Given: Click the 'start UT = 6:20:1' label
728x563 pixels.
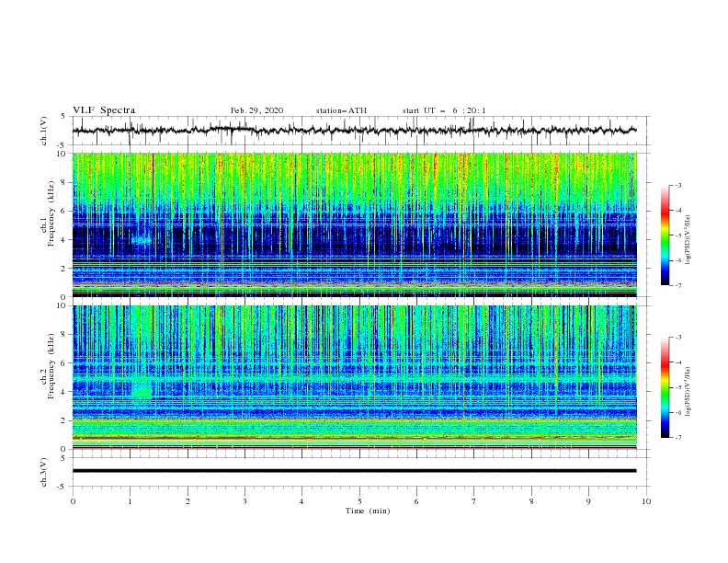Looking at the screenshot, I should [x=444, y=110].
